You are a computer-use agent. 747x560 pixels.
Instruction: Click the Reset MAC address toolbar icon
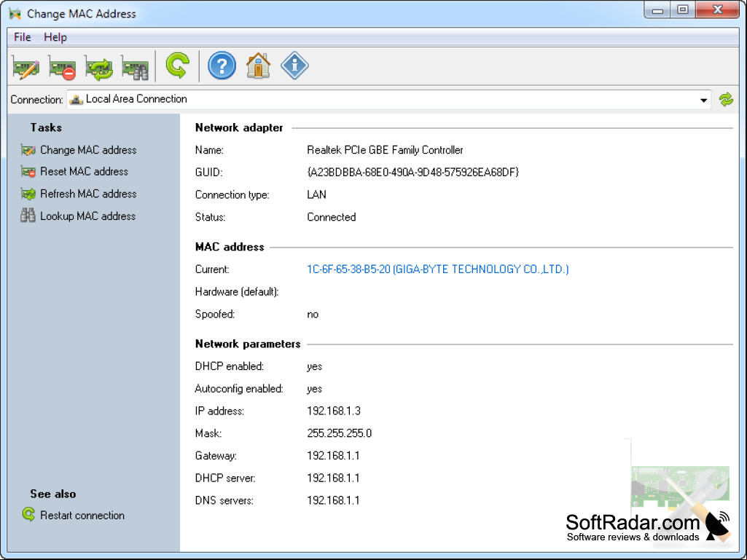[x=62, y=66]
